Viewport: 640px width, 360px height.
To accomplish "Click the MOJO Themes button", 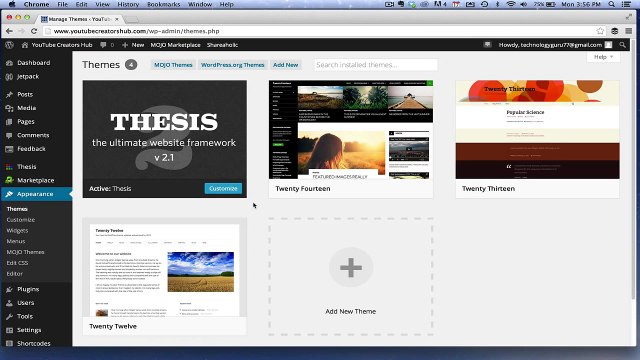I will click(173, 64).
